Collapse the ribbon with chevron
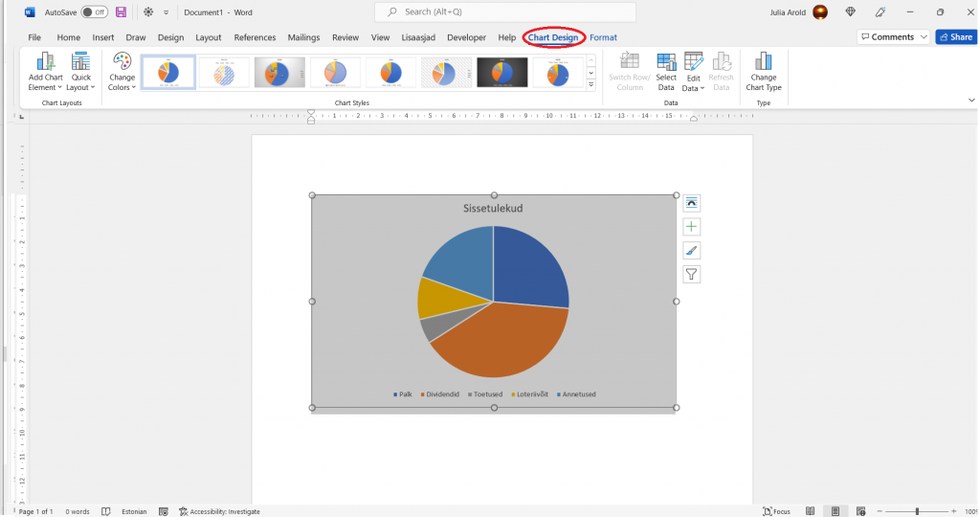This screenshot has height=517, width=980. pyautogui.click(x=971, y=101)
